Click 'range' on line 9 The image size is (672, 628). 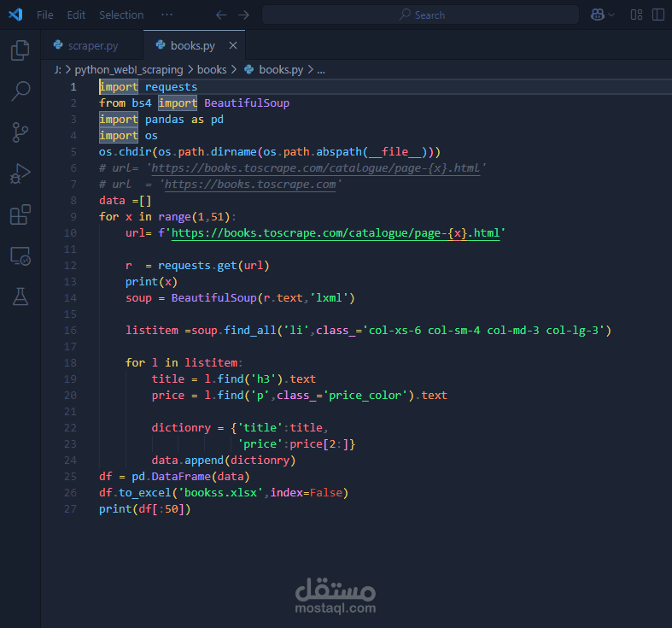(x=174, y=217)
